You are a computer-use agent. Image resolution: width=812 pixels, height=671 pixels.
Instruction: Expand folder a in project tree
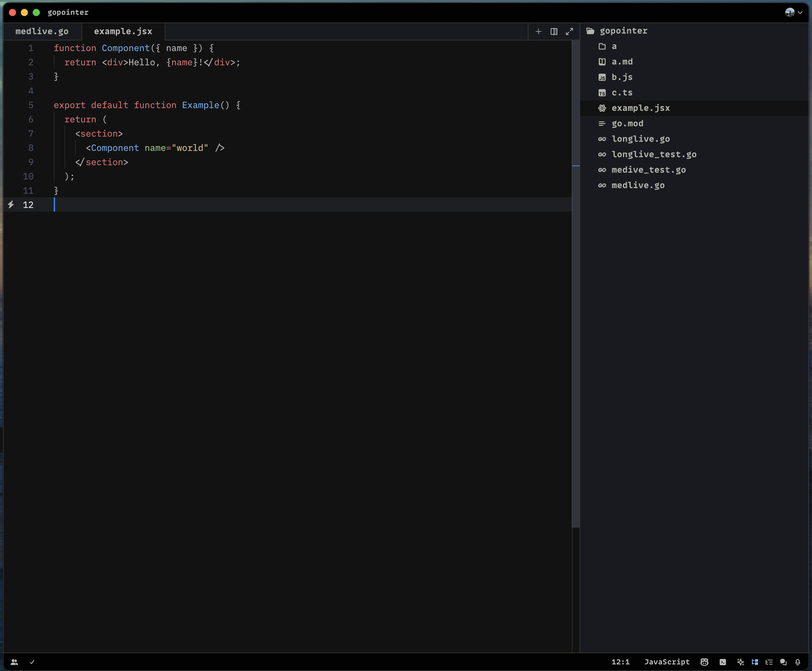tap(614, 46)
